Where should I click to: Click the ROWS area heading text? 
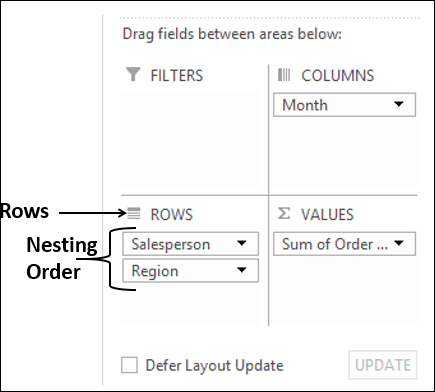coord(172,214)
